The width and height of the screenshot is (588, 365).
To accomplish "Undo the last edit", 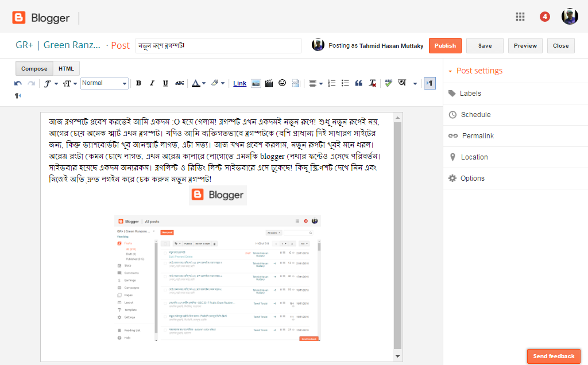I will click(18, 83).
